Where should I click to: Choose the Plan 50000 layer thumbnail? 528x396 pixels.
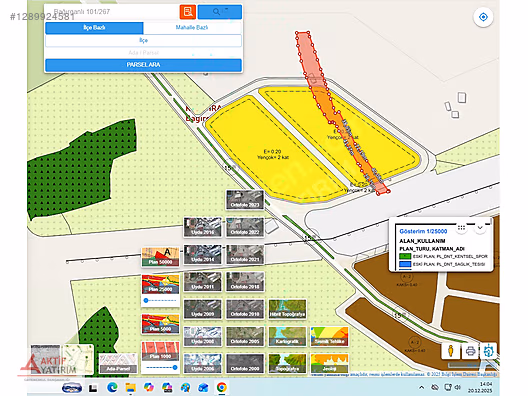[x=160, y=257]
